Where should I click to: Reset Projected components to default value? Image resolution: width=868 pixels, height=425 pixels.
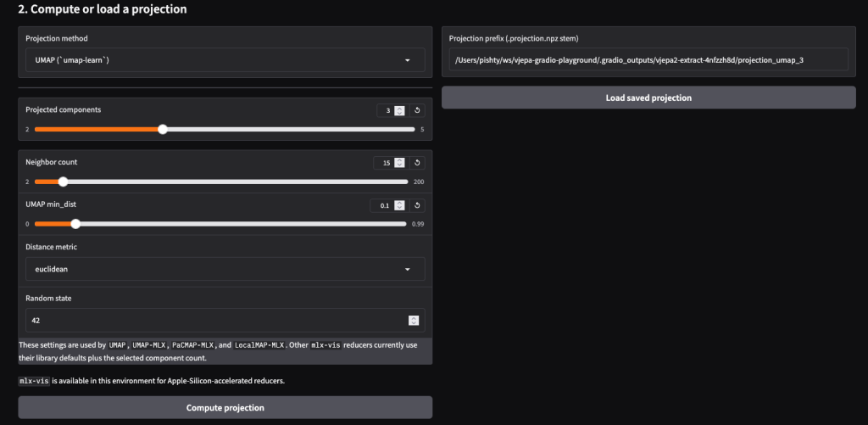point(417,110)
